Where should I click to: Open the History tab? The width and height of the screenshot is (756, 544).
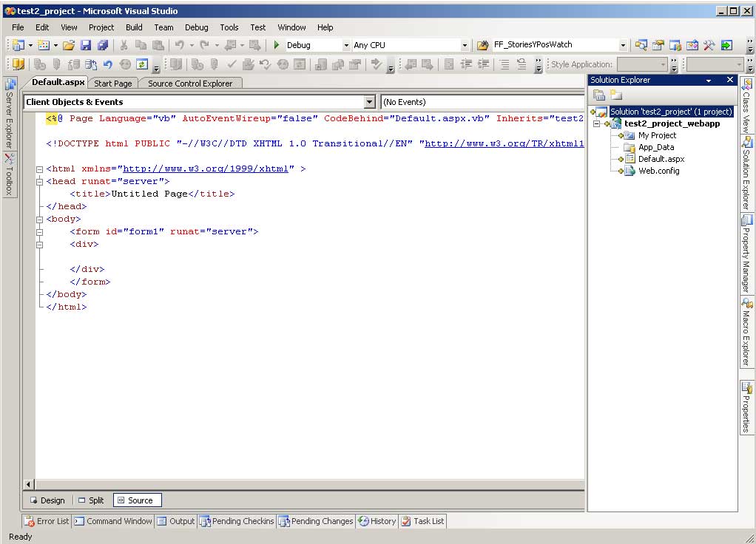pos(377,521)
